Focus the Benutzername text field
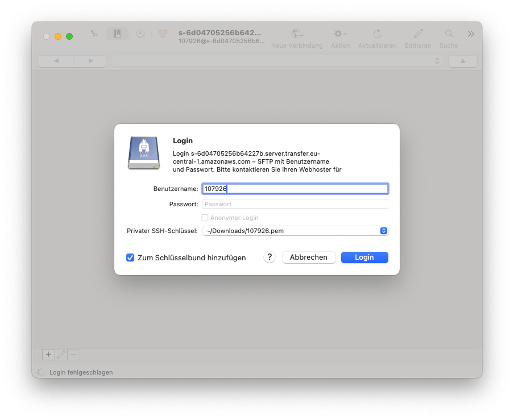Viewport: 514px width, 420px height. tap(295, 189)
